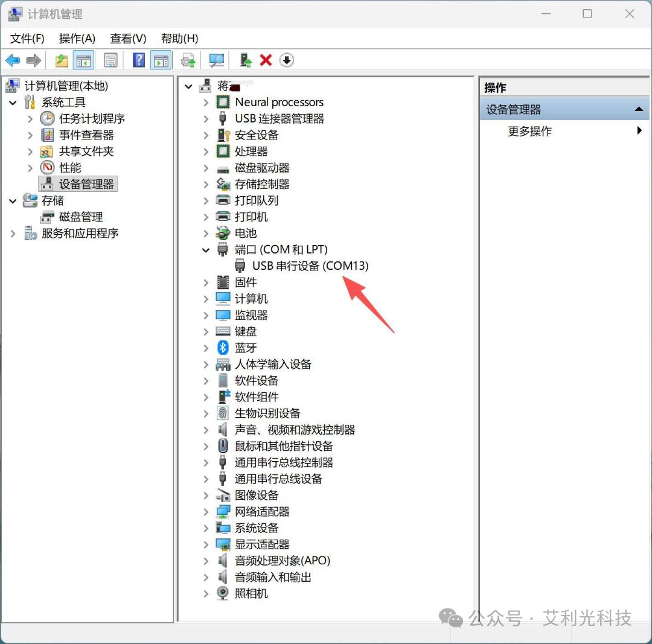The image size is (652, 644).
Task: Collapse the 端口 (COM 和 LPT) category
Action: point(206,250)
